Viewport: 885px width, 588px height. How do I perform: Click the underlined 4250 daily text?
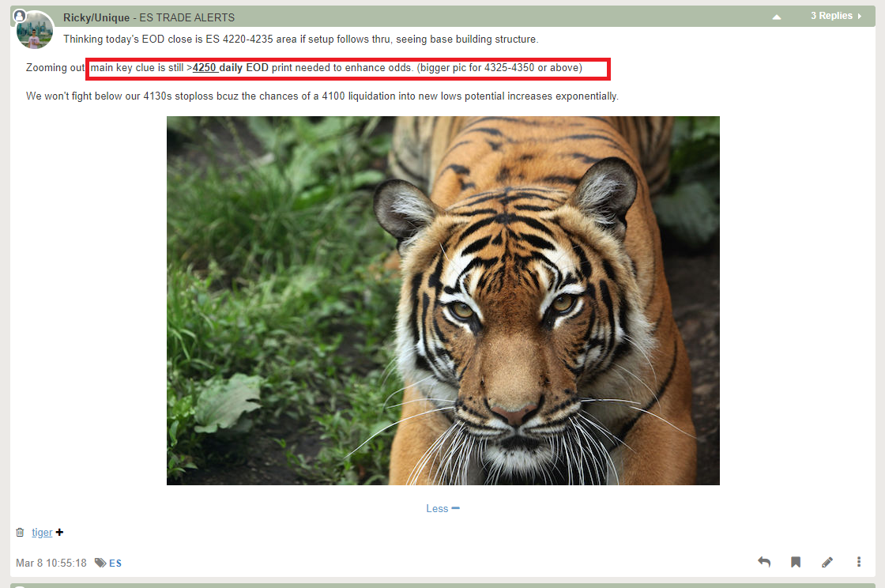tap(217, 68)
